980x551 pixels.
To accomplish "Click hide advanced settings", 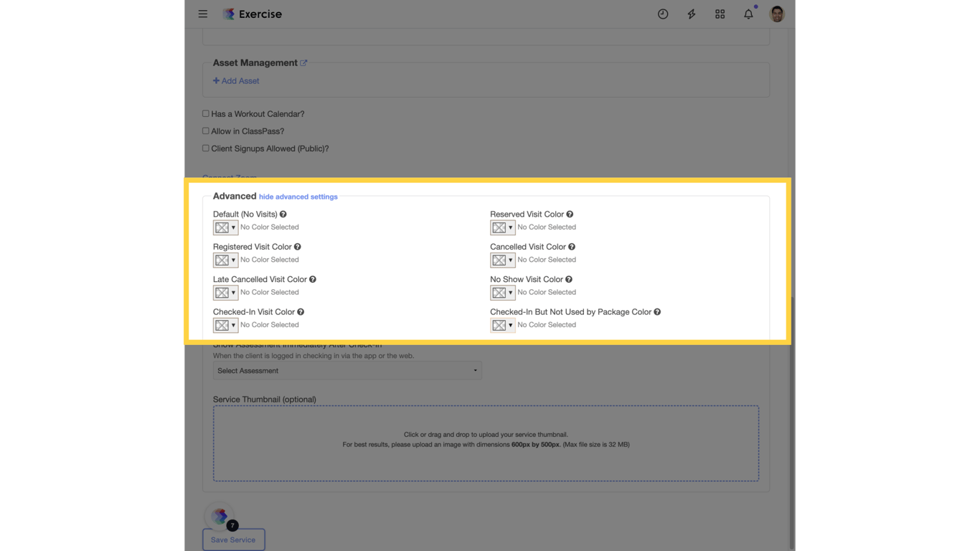I will click(x=298, y=196).
